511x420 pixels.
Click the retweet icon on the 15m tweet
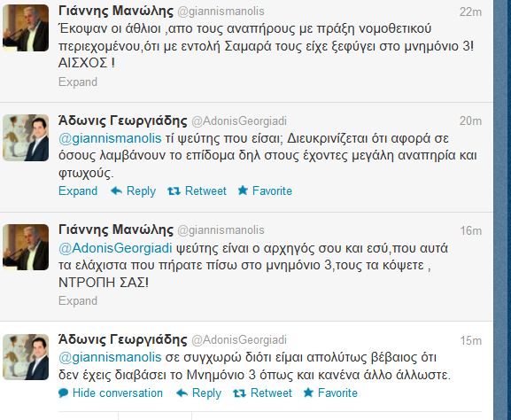click(x=239, y=393)
